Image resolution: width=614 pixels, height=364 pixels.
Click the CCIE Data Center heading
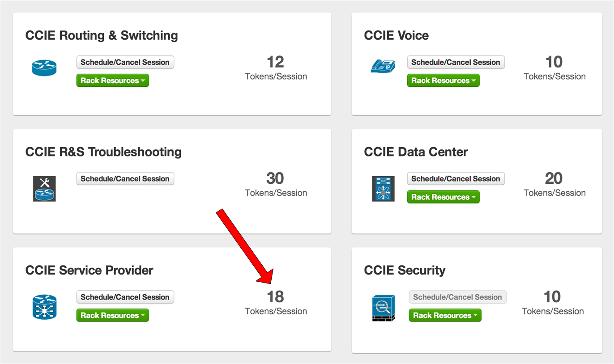[x=416, y=152]
